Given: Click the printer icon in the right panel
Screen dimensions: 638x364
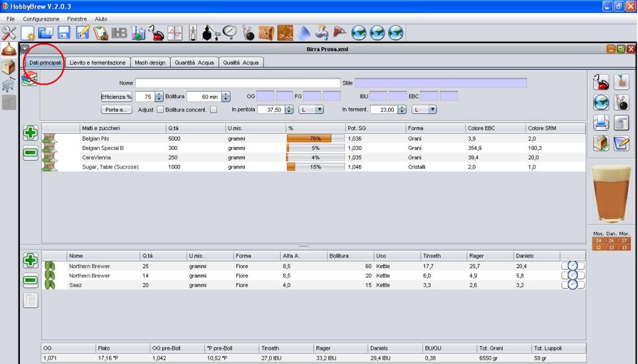Looking at the screenshot, I should pos(601,123).
